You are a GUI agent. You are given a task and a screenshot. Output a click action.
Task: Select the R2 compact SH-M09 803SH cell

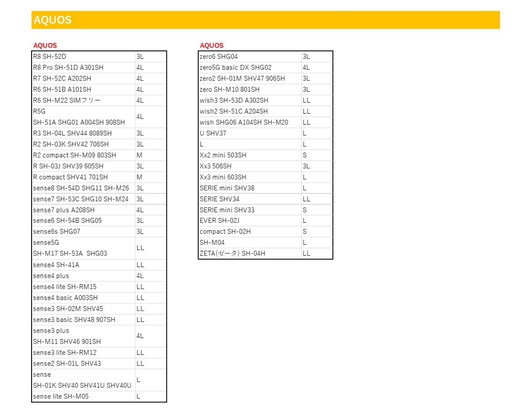84,155
